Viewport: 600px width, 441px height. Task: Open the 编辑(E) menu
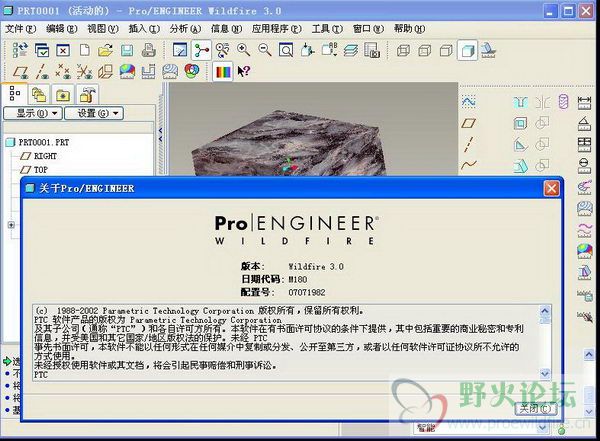(62, 29)
